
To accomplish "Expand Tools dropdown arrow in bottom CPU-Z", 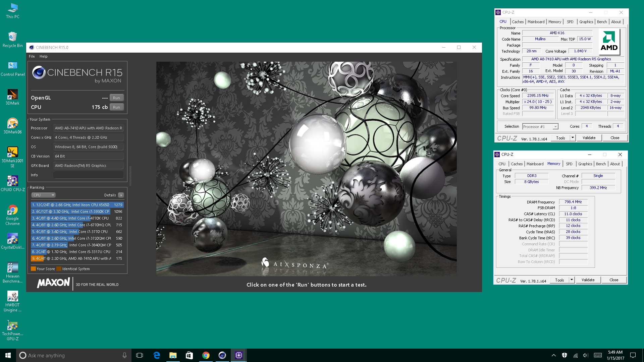I will [x=572, y=280].
